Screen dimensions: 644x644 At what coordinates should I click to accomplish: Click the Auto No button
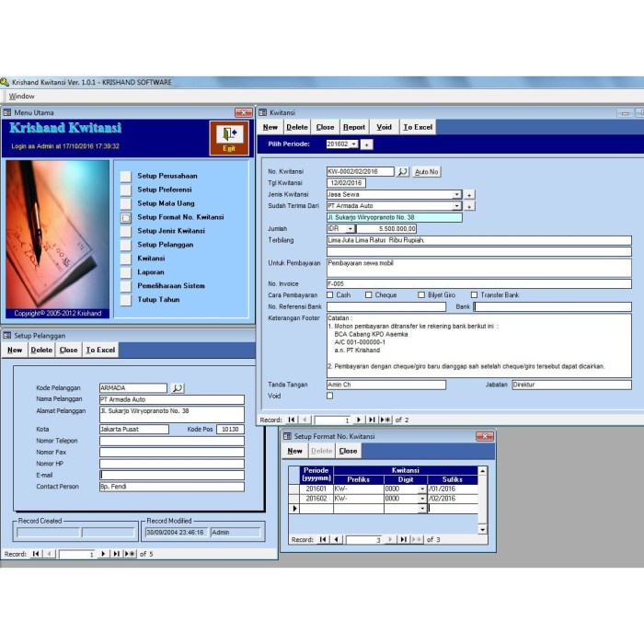[x=427, y=172]
